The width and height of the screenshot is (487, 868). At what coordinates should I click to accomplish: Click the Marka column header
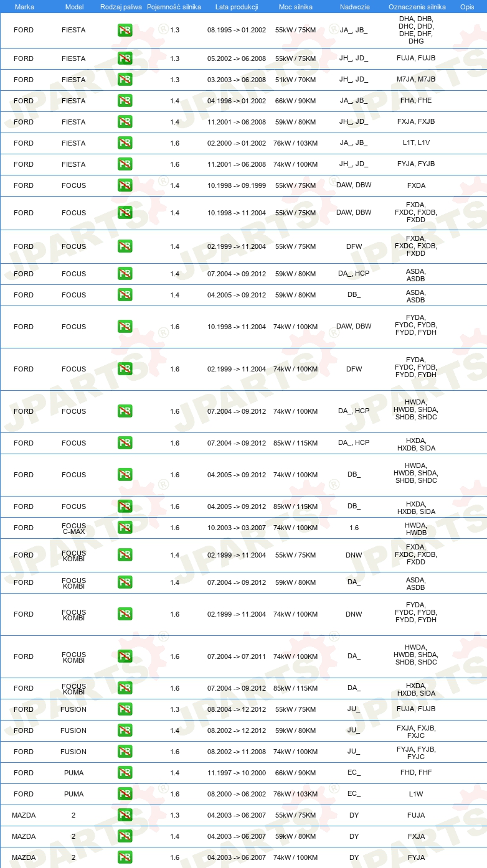[24, 7]
